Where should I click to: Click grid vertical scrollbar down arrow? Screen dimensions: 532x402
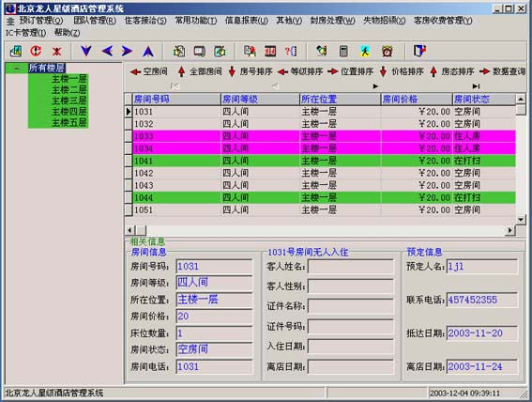pyautogui.click(x=521, y=220)
